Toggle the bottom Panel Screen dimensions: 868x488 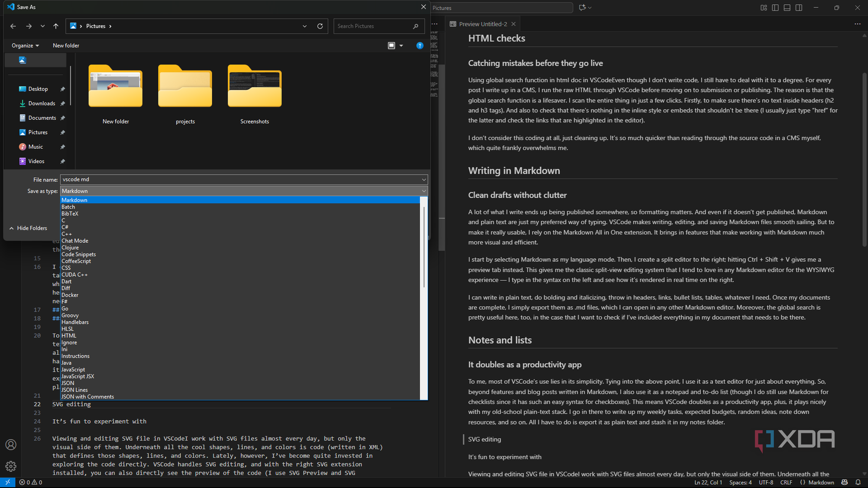pyautogui.click(x=787, y=8)
